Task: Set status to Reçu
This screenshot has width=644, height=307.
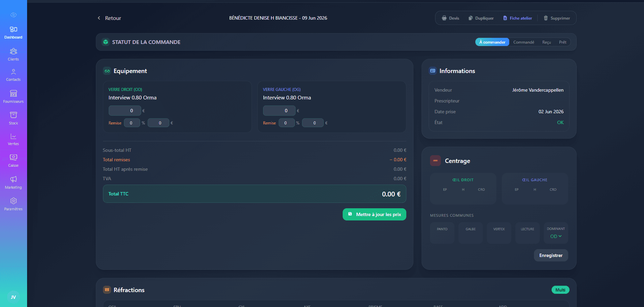Action: (x=546, y=42)
